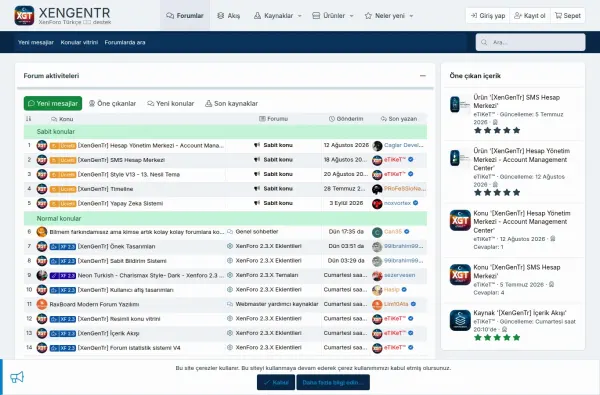Click the XGT site logo
Viewport: 600px width, 395px height.
coord(24,16)
